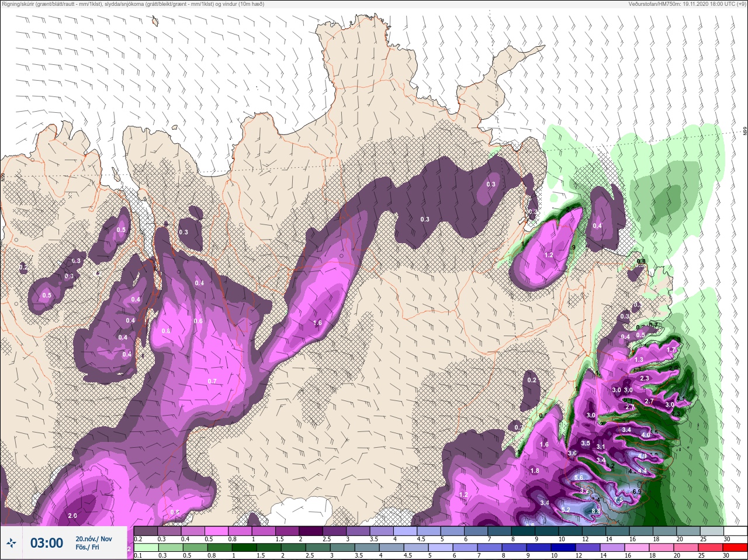This screenshot has height=560, width=748.
Task: Click the weekday text "Fös./ Fri"
Action: tap(87, 548)
